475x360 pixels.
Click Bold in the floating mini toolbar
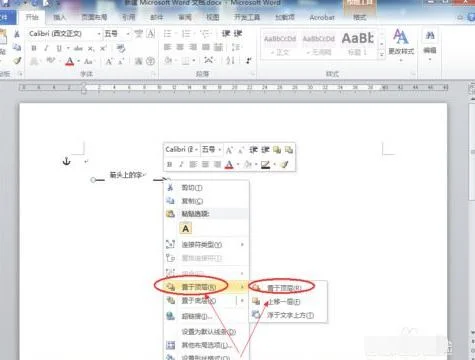point(169,164)
